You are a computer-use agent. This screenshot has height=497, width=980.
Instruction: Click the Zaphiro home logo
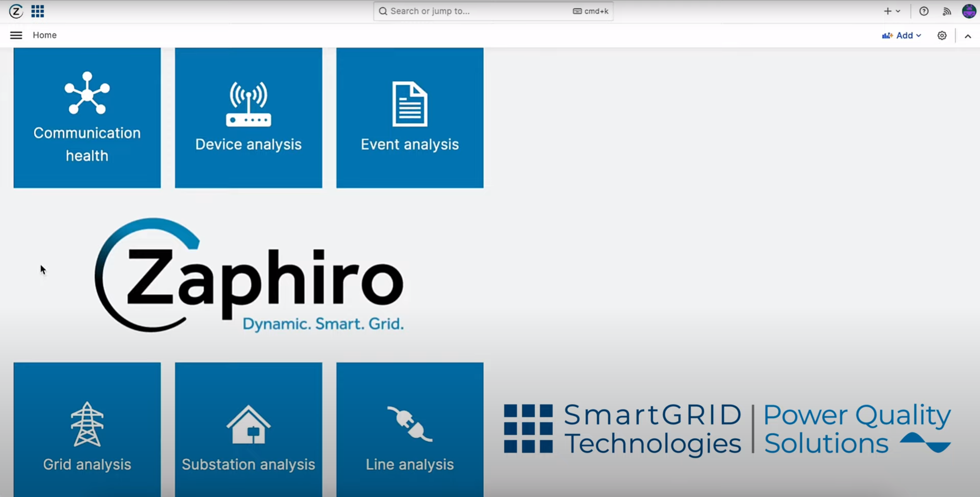16,11
